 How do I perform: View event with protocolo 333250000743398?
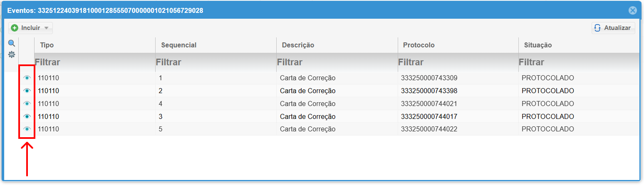pyautogui.click(x=27, y=91)
